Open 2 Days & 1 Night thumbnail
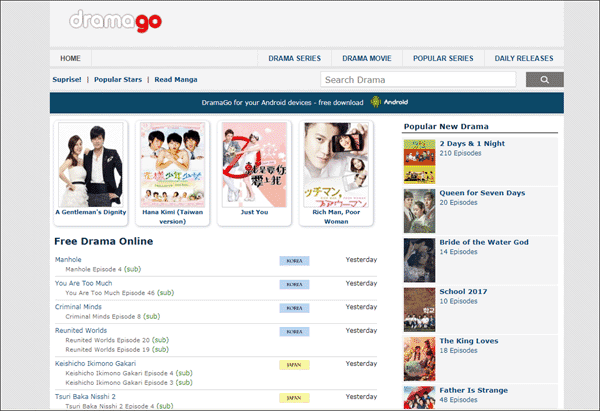This screenshot has width=600, height=411. click(419, 161)
